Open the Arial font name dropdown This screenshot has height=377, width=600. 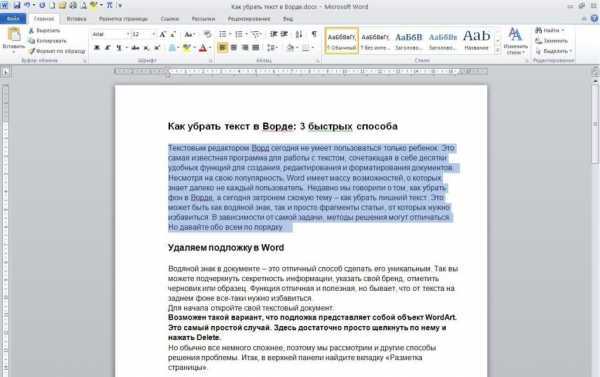click(111, 34)
